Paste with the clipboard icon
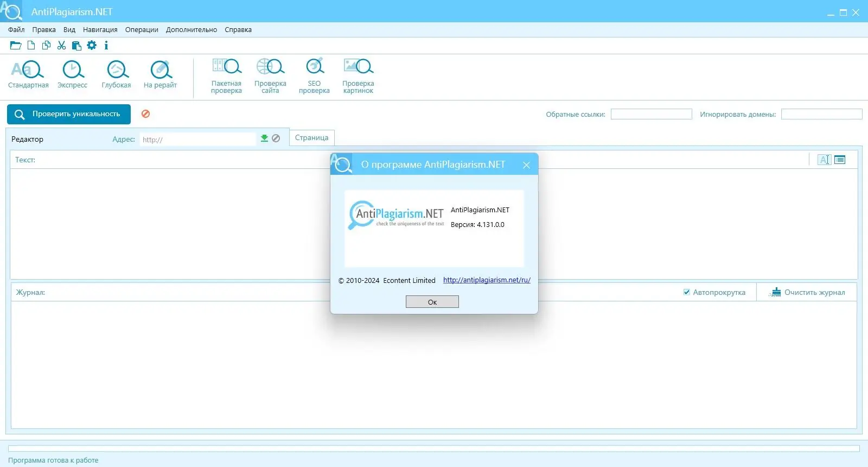The width and height of the screenshot is (868, 467). 76,46
